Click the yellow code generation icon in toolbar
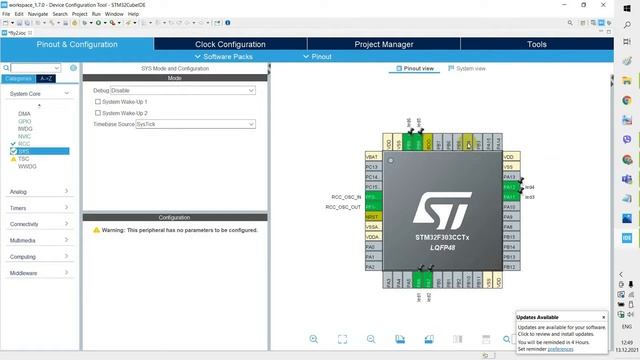 tap(74, 23)
